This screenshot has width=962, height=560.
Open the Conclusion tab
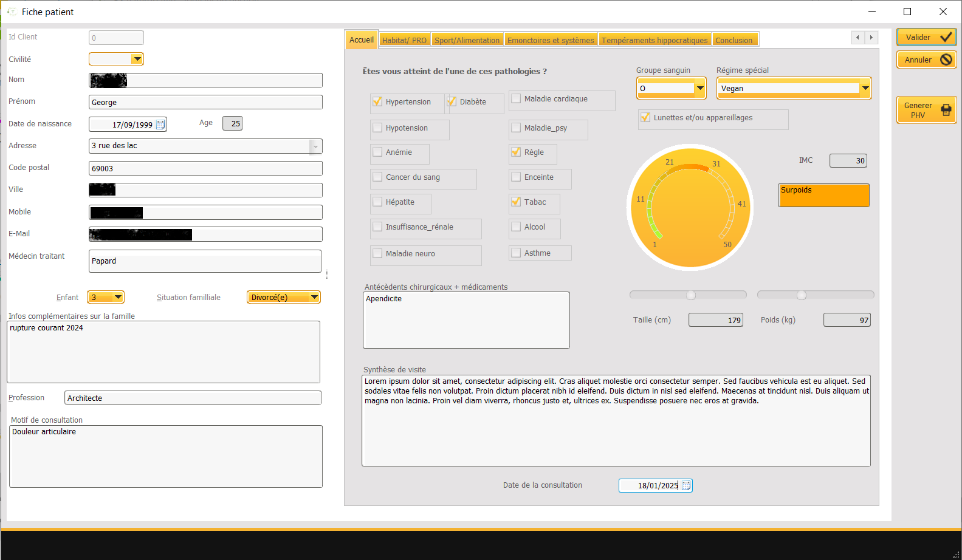click(734, 40)
